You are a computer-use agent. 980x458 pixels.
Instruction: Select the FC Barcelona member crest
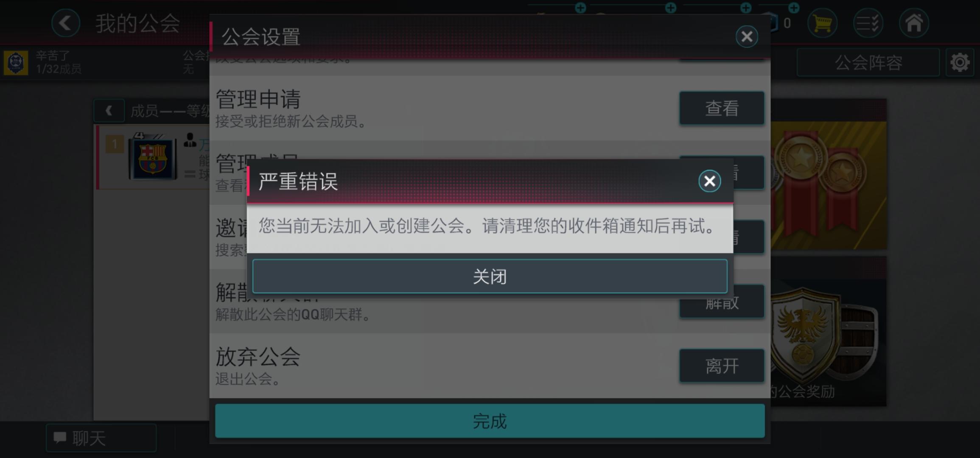[x=153, y=158]
